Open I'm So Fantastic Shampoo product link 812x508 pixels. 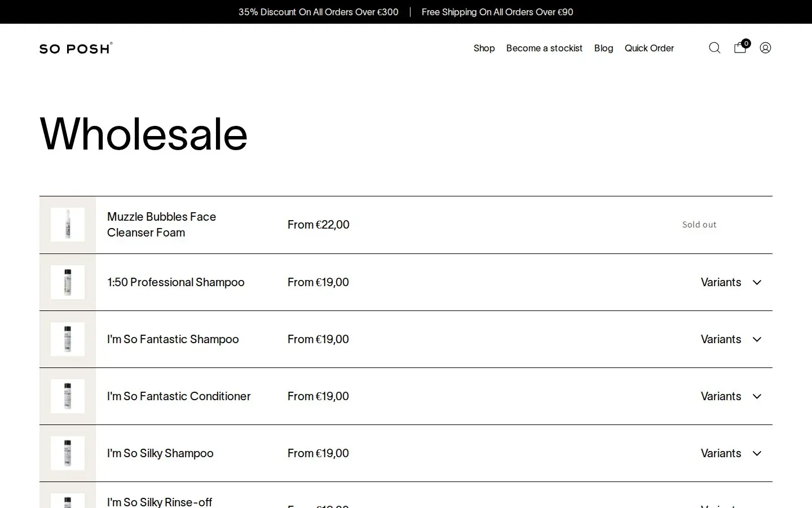[x=173, y=339]
